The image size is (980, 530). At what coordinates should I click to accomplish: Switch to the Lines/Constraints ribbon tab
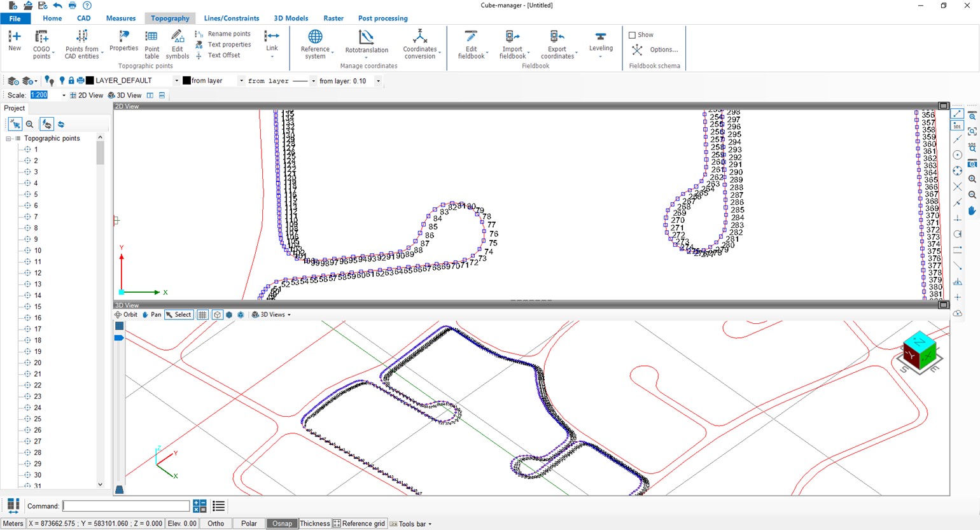pyautogui.click(x=231, y=18)
